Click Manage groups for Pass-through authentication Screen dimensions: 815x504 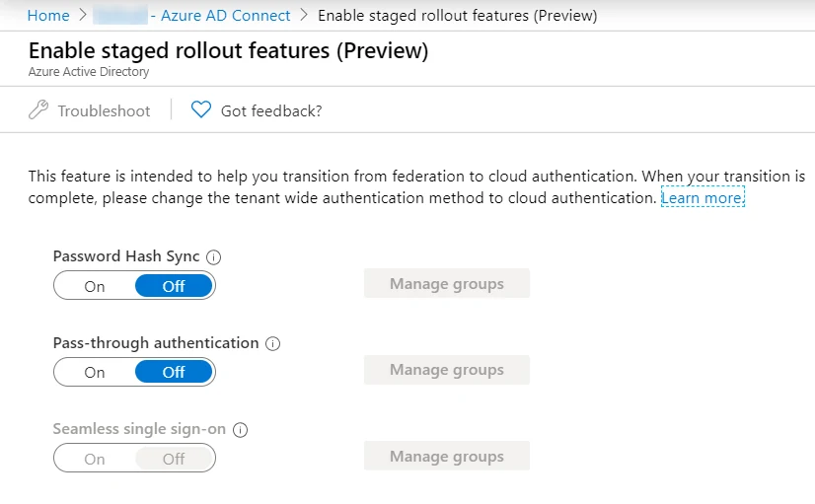point(447,370)
